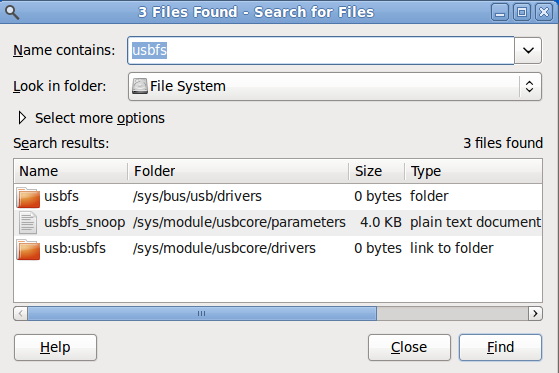
Task: Select the usbfs folder icon in results
Action: 28,197
